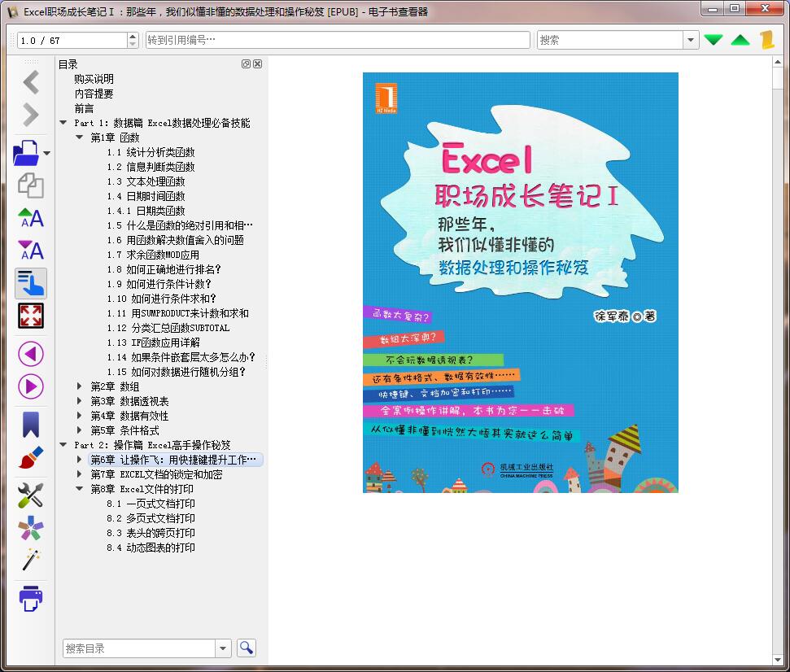The height and width of the screenshot is (672, 790).
Task: Open the 搜索目录 dropdown arrow
Action: click(223, 648)
